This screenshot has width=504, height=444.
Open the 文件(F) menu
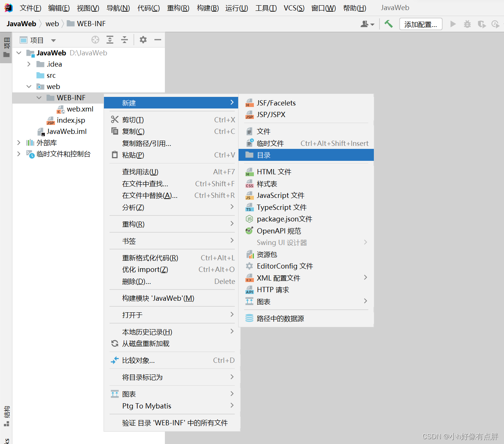30,8
